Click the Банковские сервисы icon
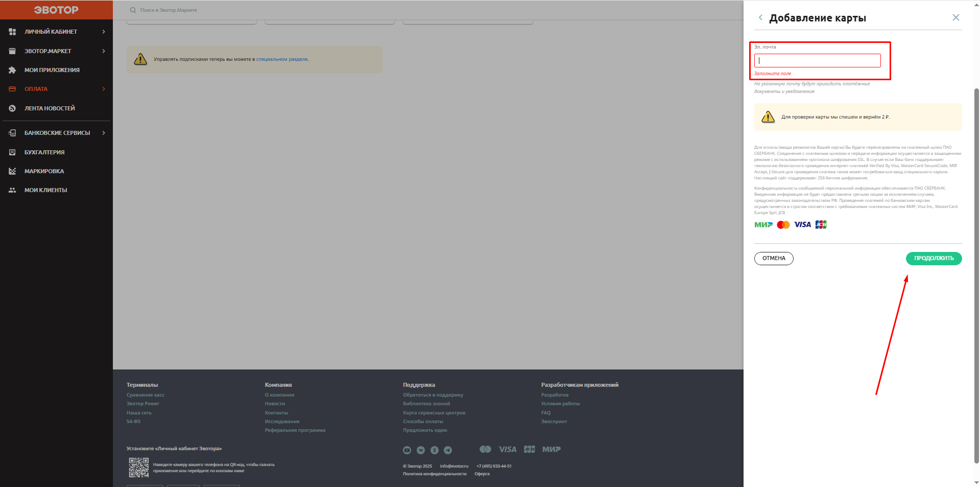Image resolution: width=980 pixels, height=487 pixels. tap(12, 133)
